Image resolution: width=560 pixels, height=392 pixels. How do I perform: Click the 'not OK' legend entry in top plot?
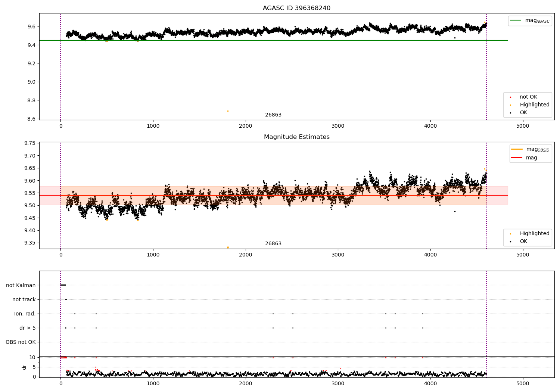click(523, 97)
